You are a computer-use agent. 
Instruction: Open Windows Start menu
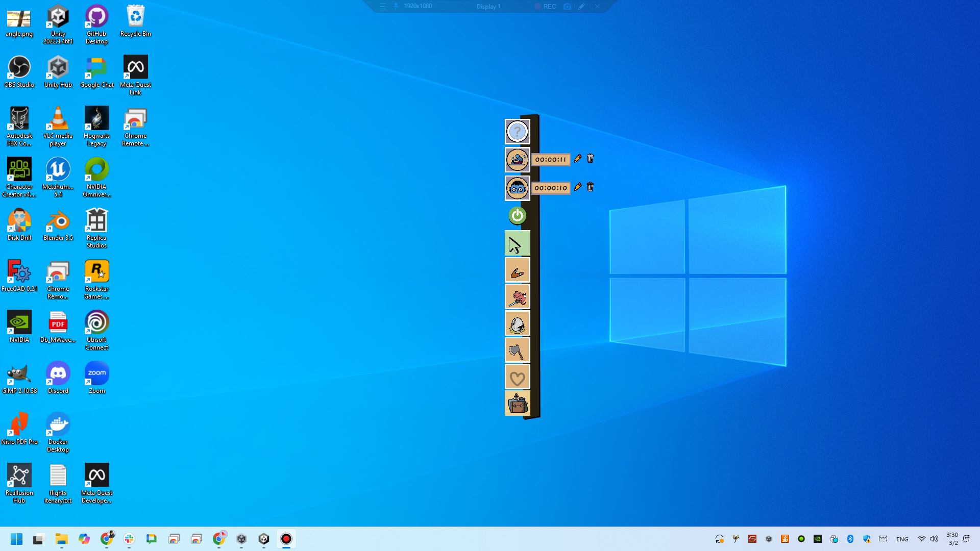[x=16, y=539]
